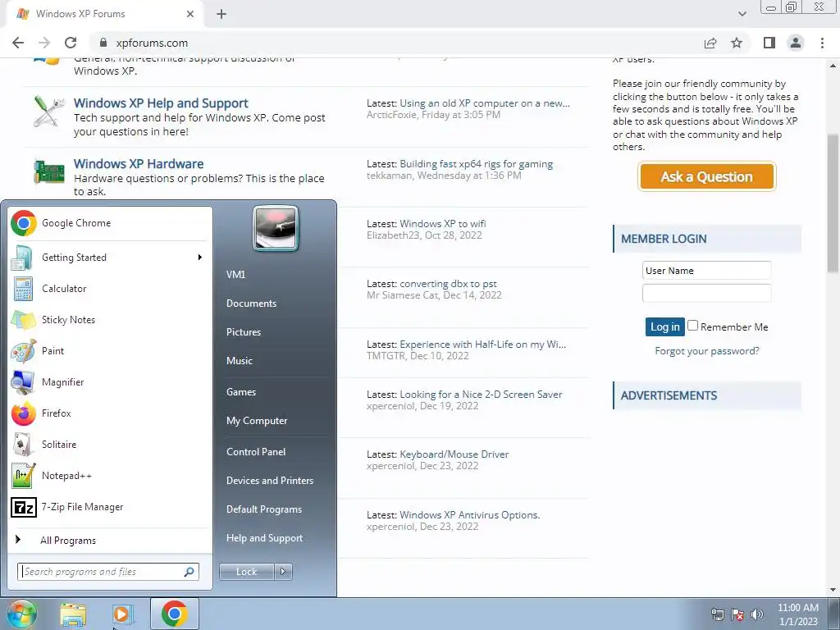Start the Magnifier program
This screenshot has height=630, width=840.
(111, 382)
